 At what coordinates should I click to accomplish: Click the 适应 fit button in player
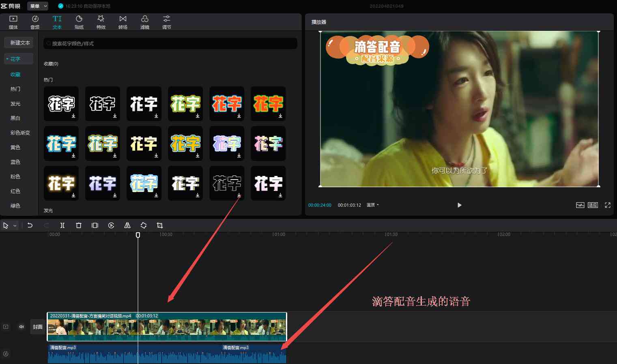593,205
